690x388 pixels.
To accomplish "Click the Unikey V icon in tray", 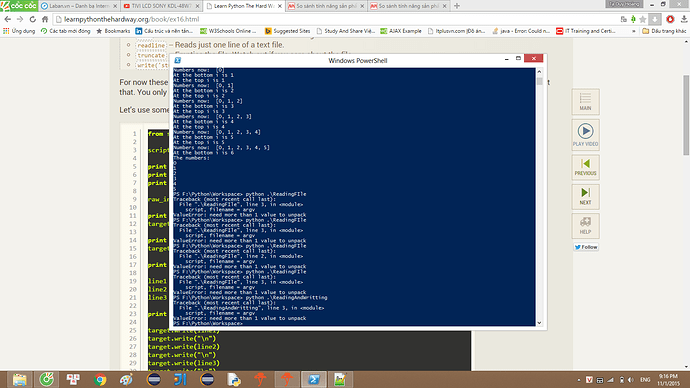I will click(589, 380).
